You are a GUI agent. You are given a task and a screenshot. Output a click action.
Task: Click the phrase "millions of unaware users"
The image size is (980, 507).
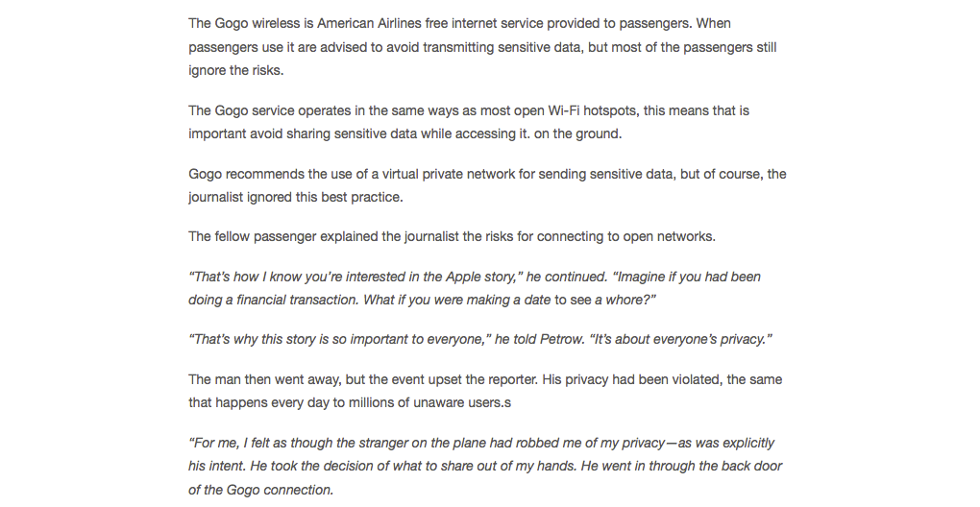420,402
